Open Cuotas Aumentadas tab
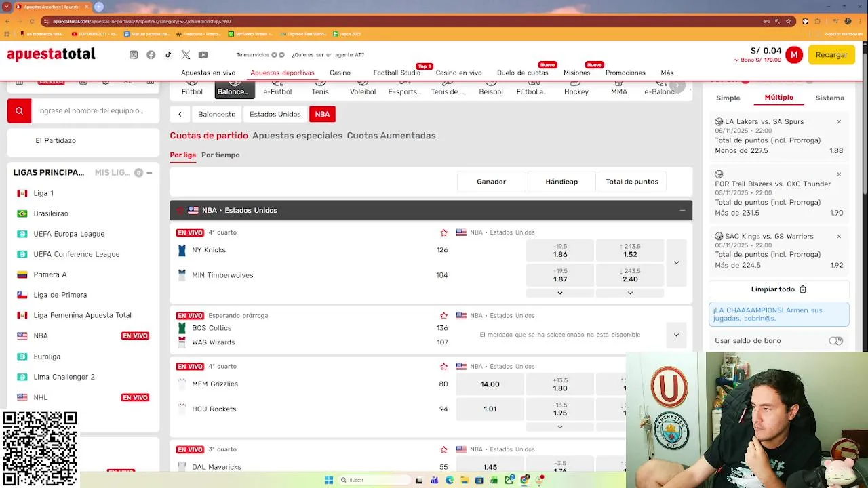The image size is (868, 488). click(391, 136)
